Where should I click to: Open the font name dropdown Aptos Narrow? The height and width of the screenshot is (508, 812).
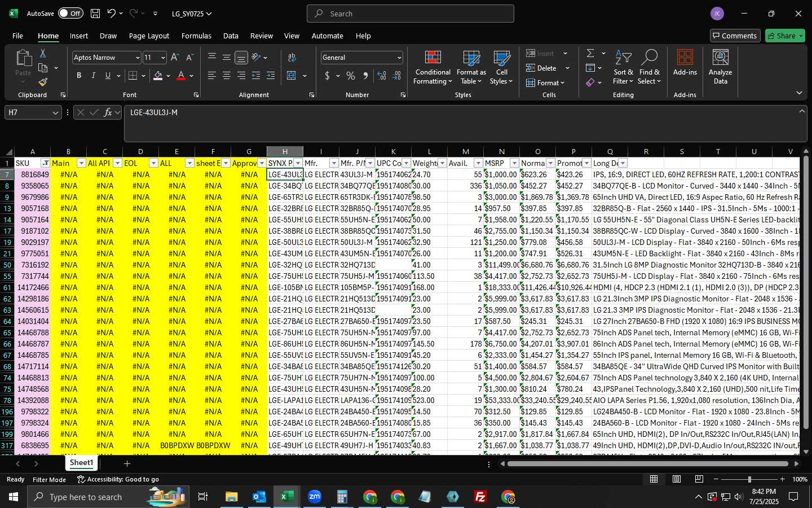point(138,58)
